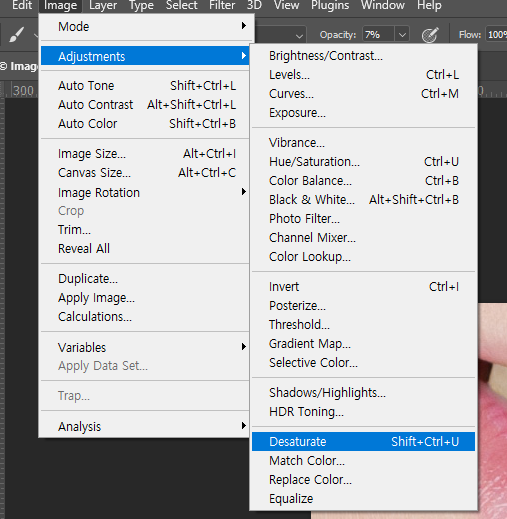Choose Exposure adjustment
507x519 pixels.
(x=363, y=113)
